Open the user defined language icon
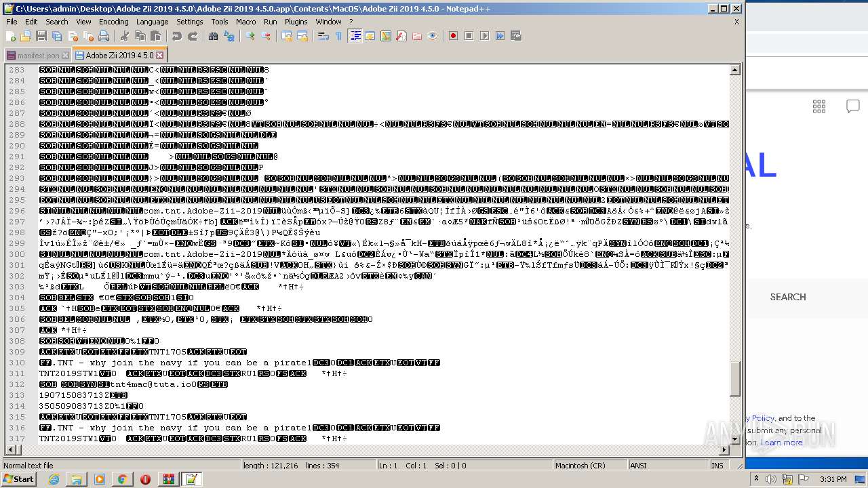 click(370, 36)
